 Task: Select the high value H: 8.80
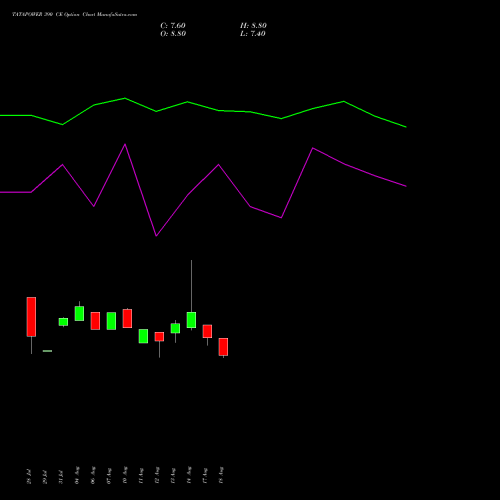[x=253, y=26]
